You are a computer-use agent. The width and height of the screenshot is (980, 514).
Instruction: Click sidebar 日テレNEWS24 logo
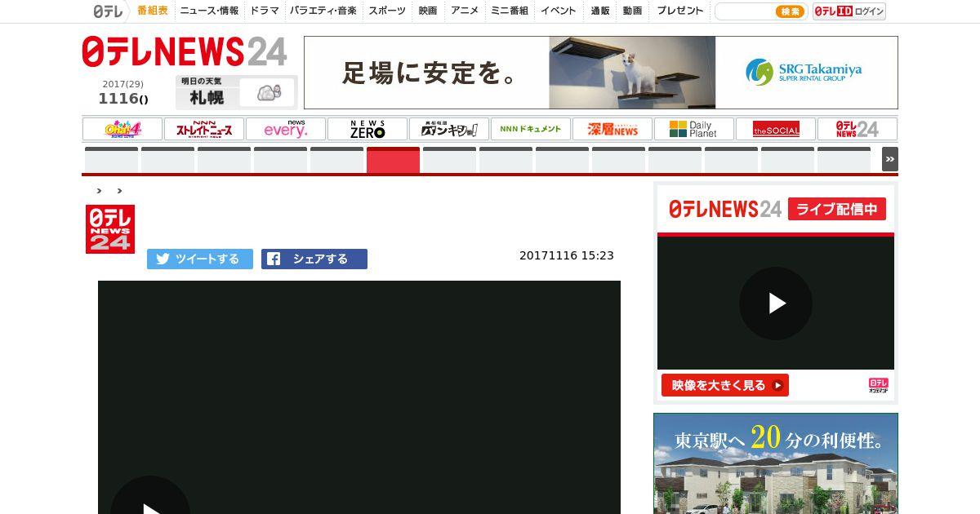click(725, 209)
